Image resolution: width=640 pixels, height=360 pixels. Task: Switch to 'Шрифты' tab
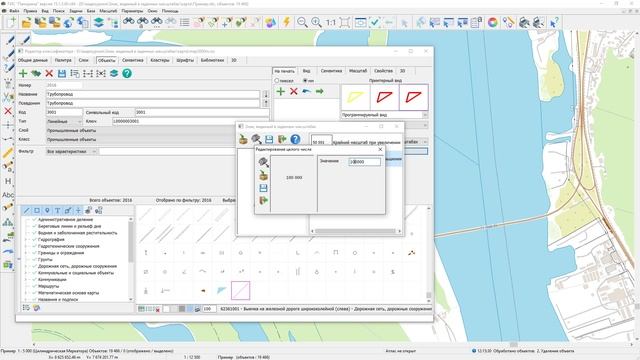(x=185, y=60)
